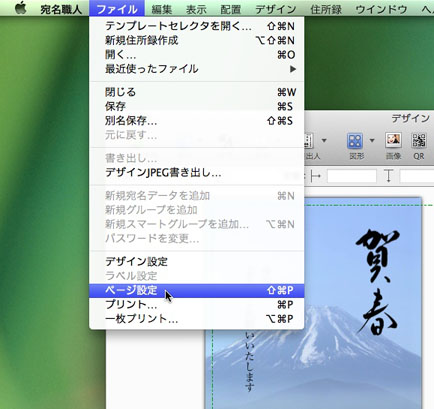Open the 図形 dropdown arrow
The image size is (434, 409).
tap(372, 140)
